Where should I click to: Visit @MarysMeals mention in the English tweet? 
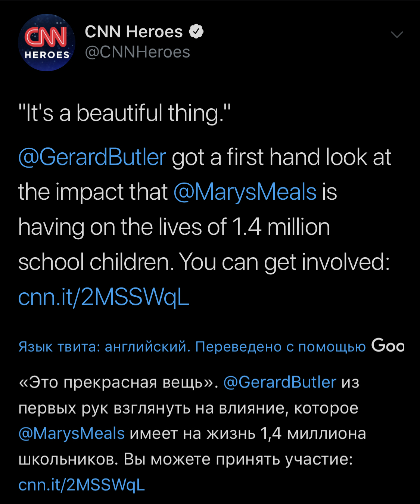tap(245, 192)
